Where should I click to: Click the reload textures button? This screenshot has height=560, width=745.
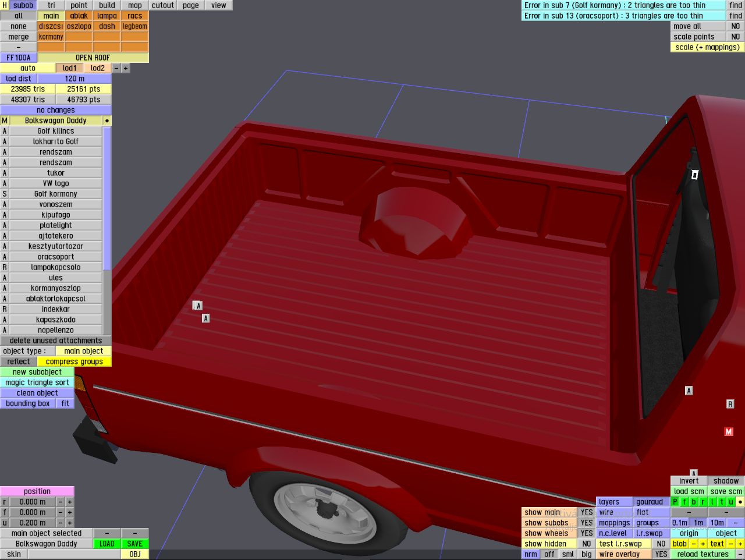(x=703, y=554)
